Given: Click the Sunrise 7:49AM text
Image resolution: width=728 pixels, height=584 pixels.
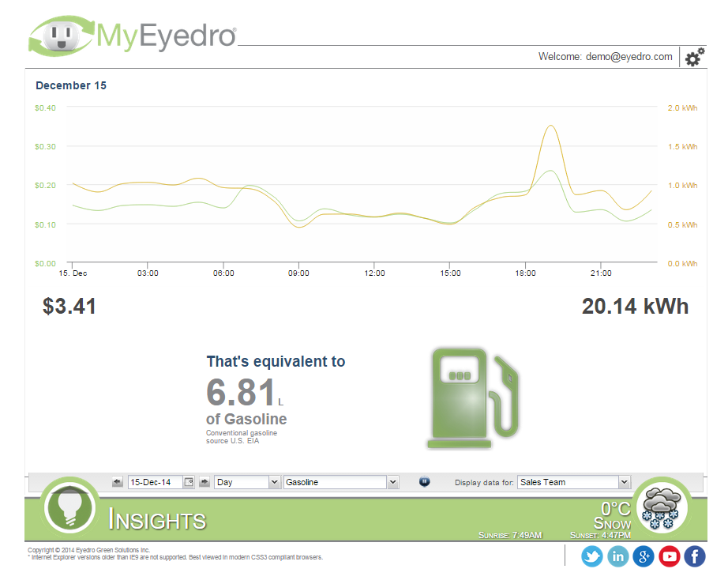Looking at the screenshot, I should click(x=510, y=535).
